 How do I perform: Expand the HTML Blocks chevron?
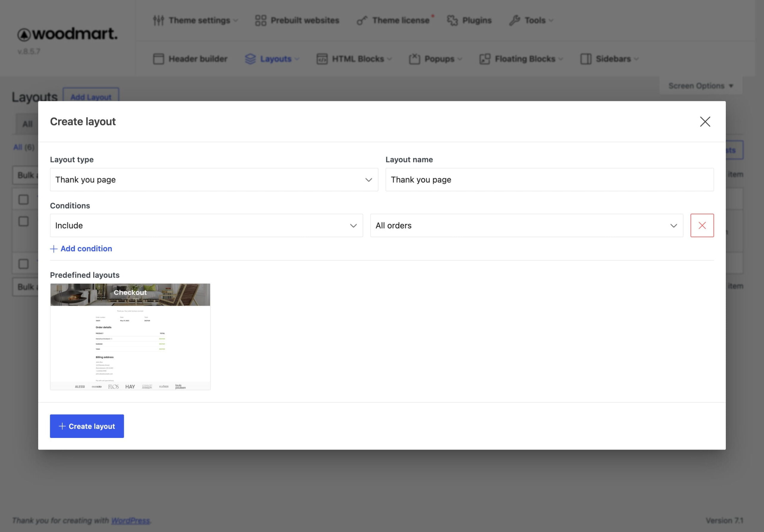389,59
